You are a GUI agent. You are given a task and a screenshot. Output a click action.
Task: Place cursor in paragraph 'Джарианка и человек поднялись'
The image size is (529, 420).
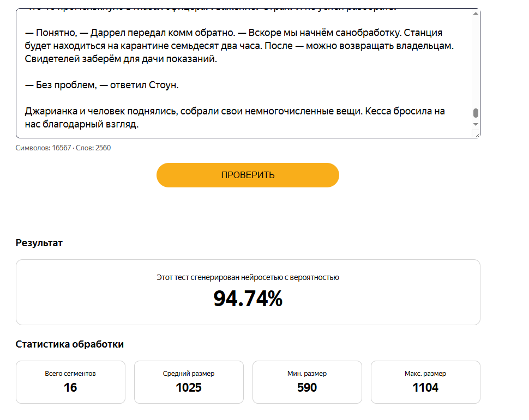tap(235, 118)
